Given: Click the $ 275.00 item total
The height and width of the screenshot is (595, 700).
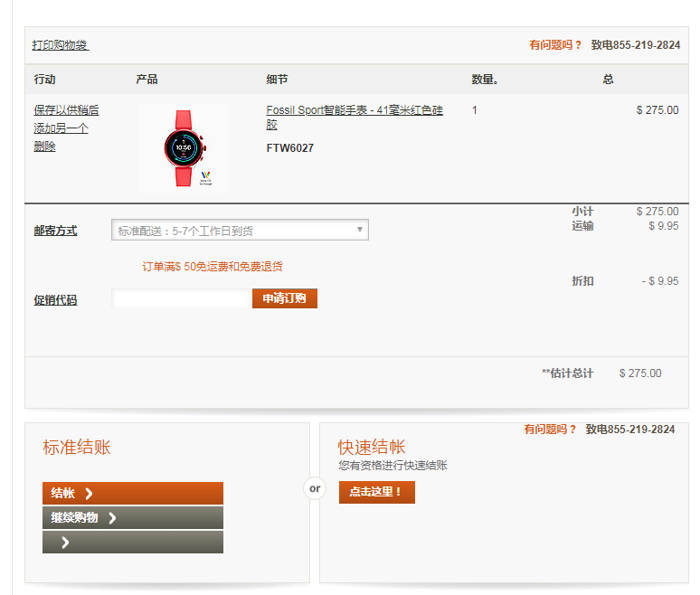Looking at the screenshot, I should tap(657, 110).
